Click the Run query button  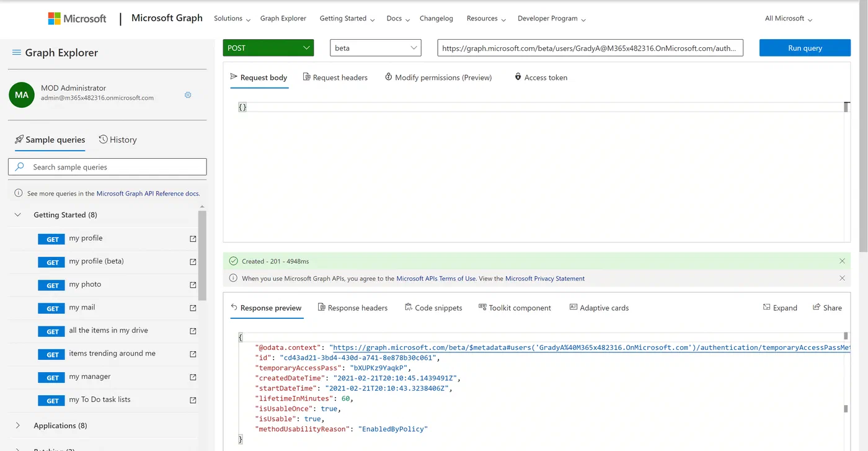805,48
